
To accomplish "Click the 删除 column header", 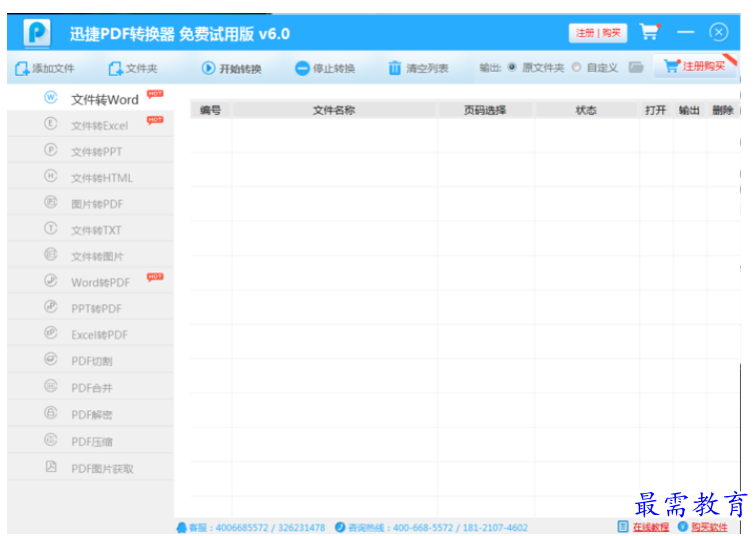I will [723, 110].
